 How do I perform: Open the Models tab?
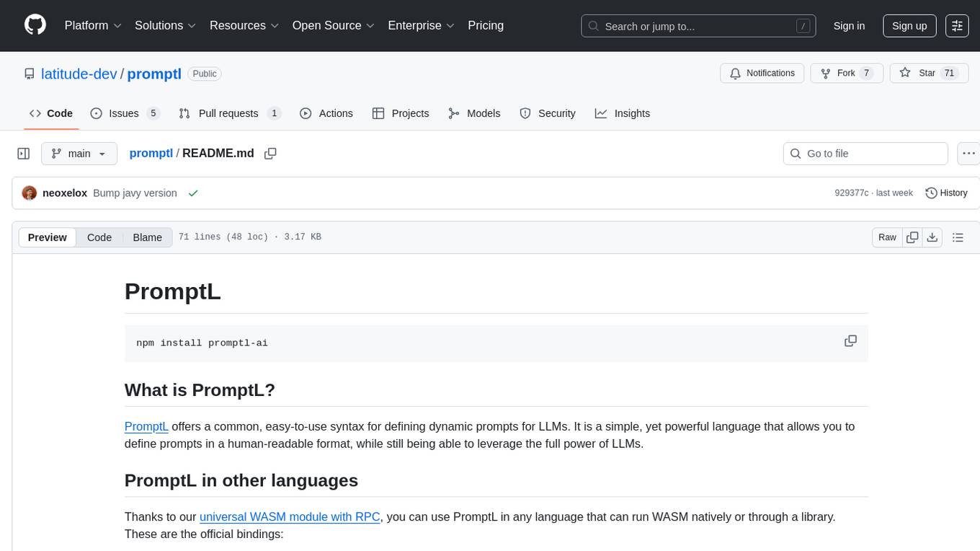[x=474, y=113]
